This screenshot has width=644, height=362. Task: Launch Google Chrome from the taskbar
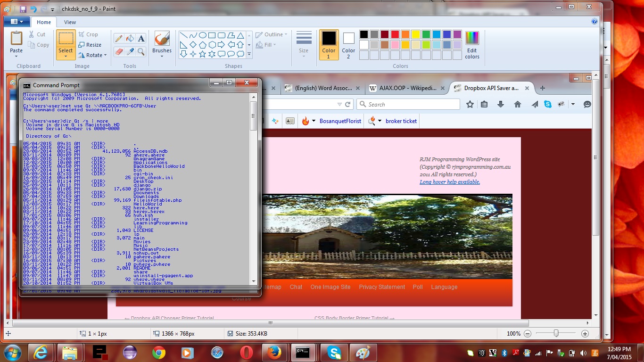tap(159, 353)
